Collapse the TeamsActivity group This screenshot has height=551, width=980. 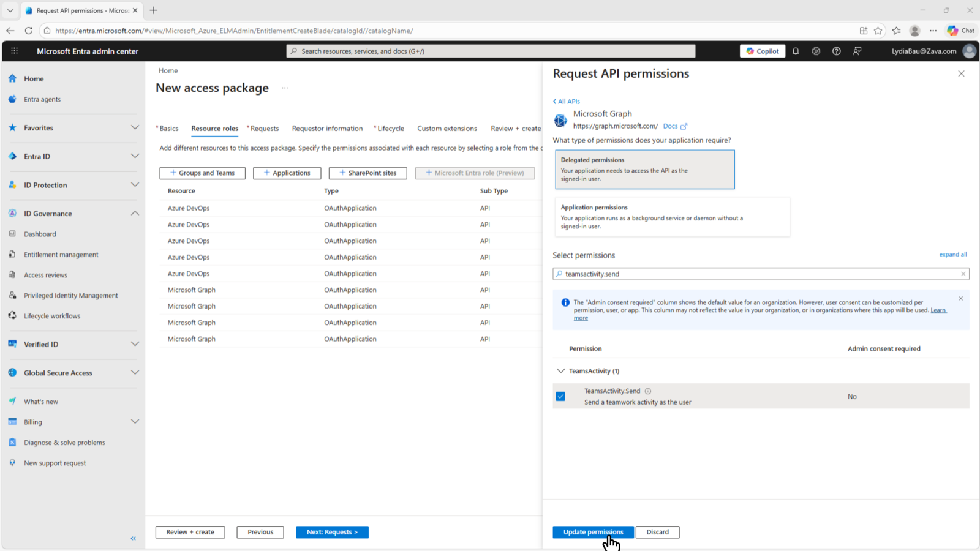[x=560, y=371]
